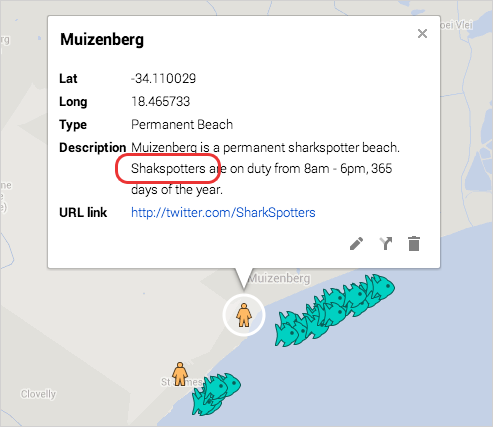Click the longitude value 18.465733
493x427 pixels.
160,101
